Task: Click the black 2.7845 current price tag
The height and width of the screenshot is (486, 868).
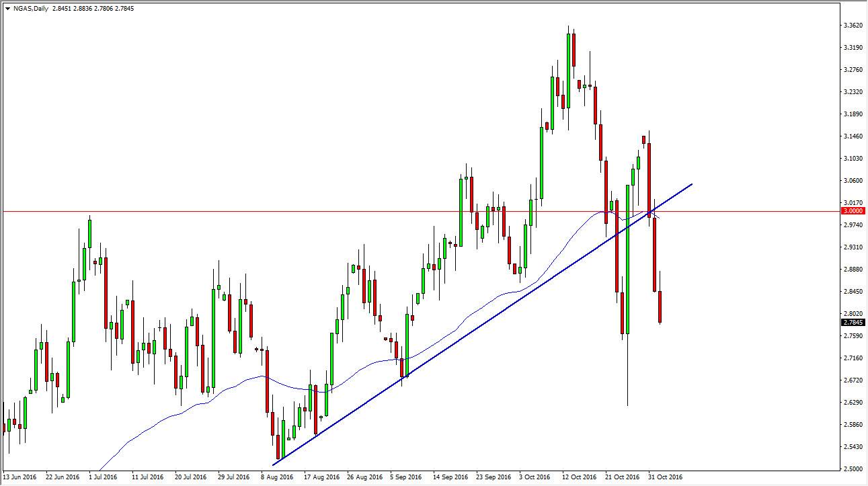Action: (853, 323)
